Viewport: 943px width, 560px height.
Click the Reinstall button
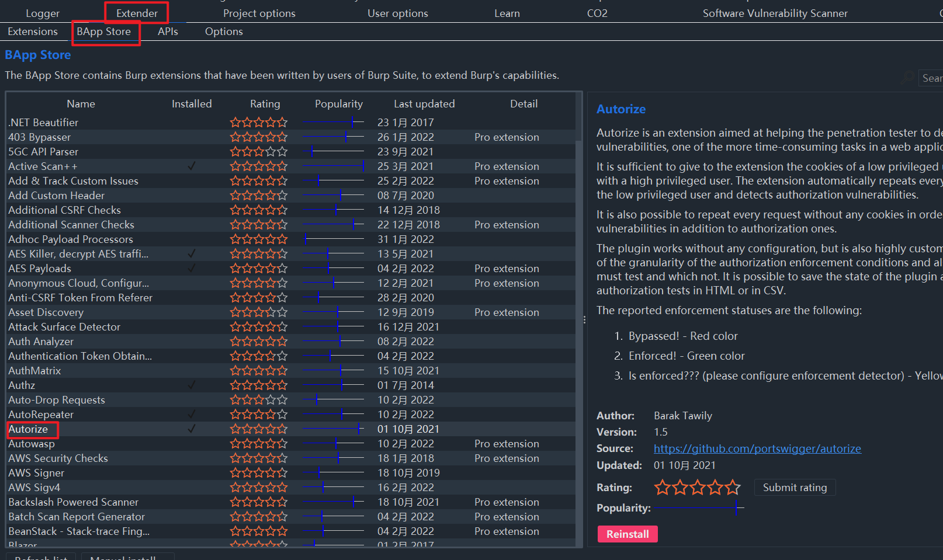click(x=627, y=534)
